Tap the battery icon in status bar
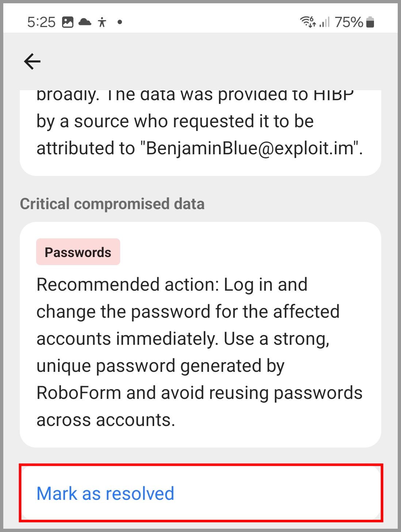Screen dimensions: 401x532 click(x=370, y=22)
